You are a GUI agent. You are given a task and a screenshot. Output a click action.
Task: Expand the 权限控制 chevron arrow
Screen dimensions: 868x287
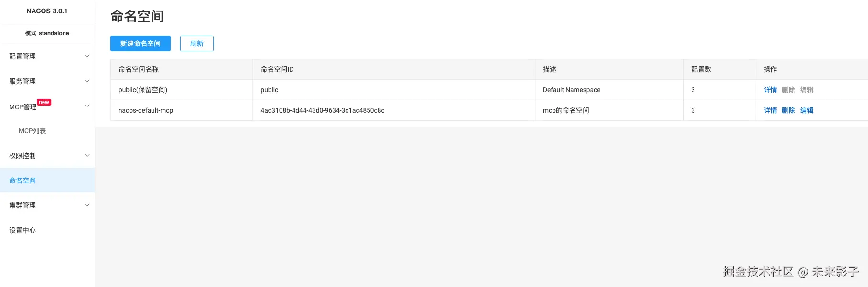point(87,156)
